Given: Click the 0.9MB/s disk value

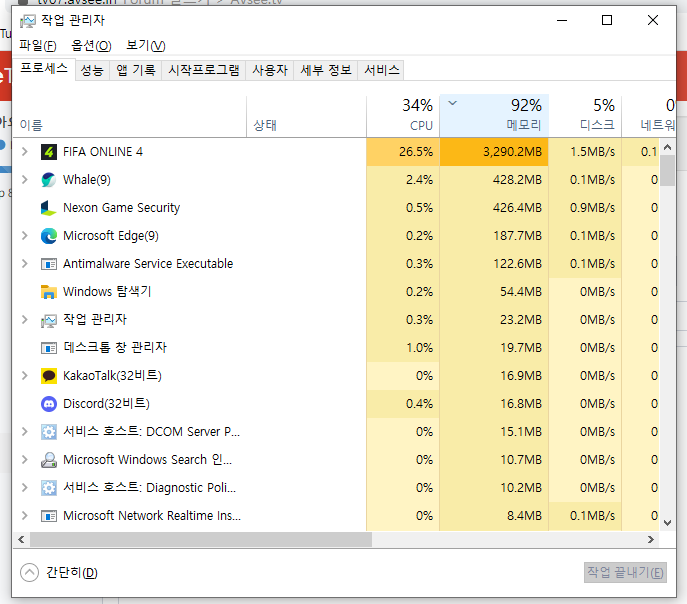Looking at the screenshot, I should (x=592, y=208).
